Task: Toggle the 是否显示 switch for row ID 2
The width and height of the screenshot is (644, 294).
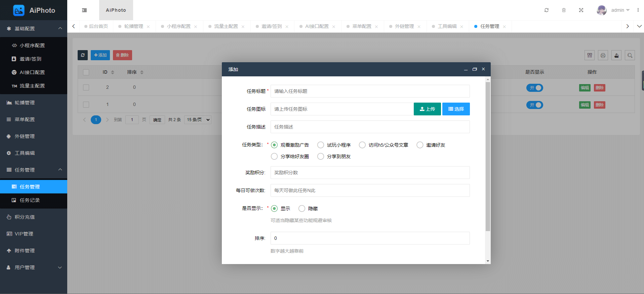Action: [x=534, y=88]
